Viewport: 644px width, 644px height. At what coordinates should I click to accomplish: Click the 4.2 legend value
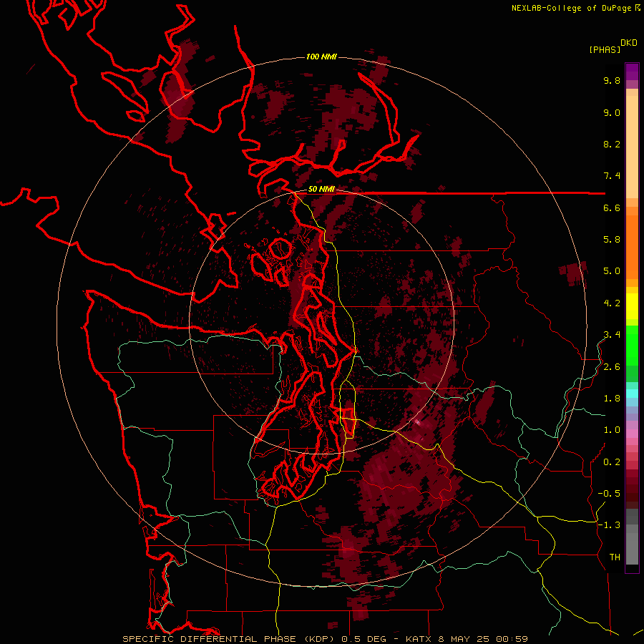pos(612,303)
